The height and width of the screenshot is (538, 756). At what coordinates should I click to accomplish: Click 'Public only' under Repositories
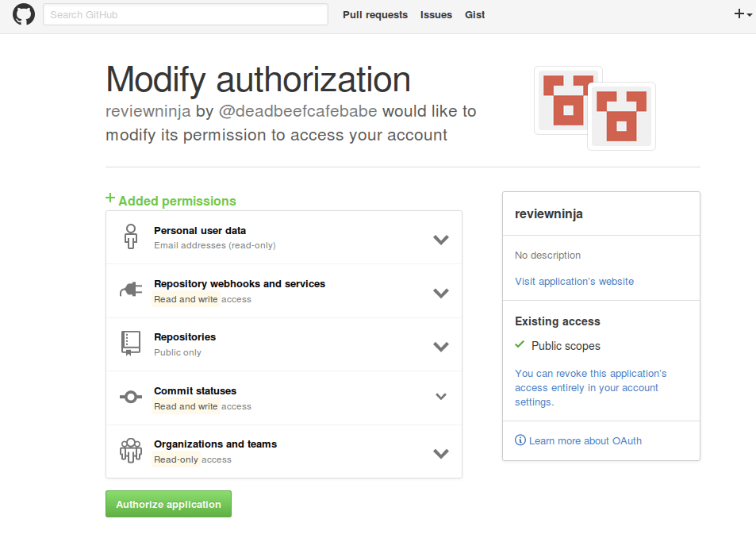point(178,352)
